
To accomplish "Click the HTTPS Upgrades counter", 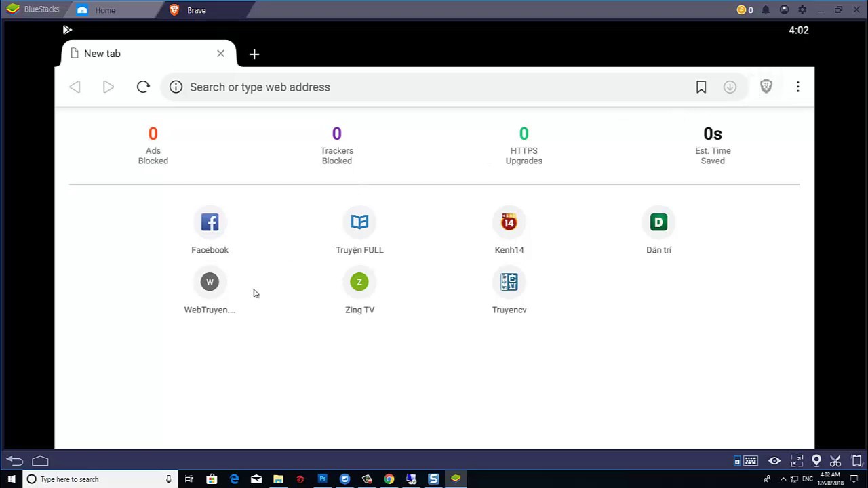I will pos(524,145).
